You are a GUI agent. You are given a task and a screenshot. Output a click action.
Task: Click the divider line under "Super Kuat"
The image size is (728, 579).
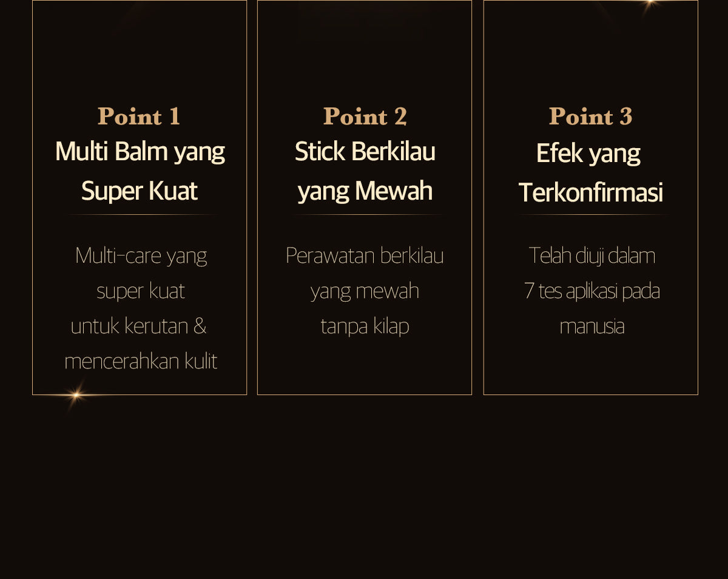140,215
